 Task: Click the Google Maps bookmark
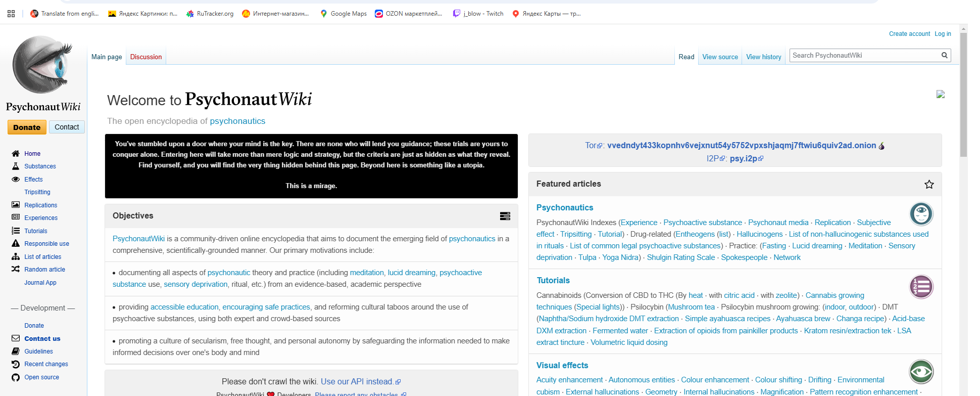click(x=344, y=14)
